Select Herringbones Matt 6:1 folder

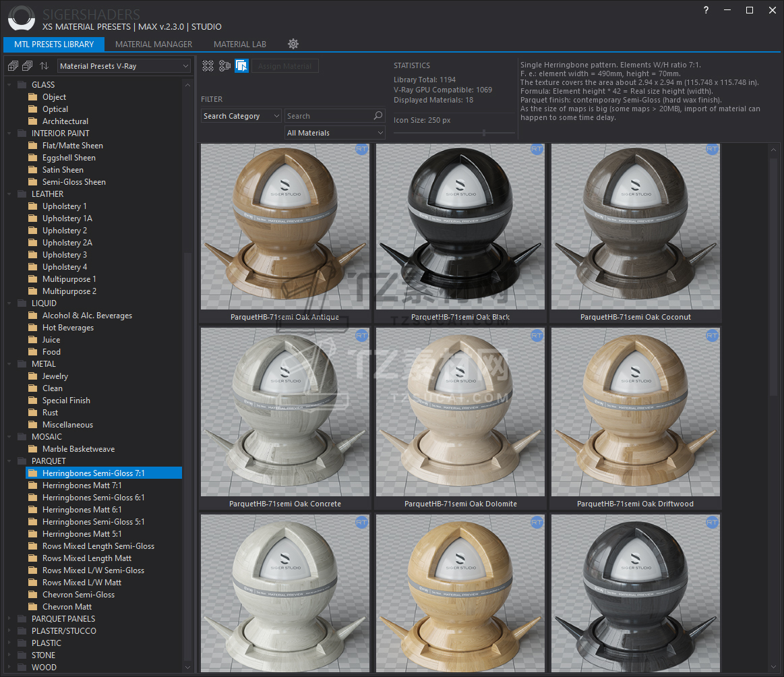coord(82,510)
